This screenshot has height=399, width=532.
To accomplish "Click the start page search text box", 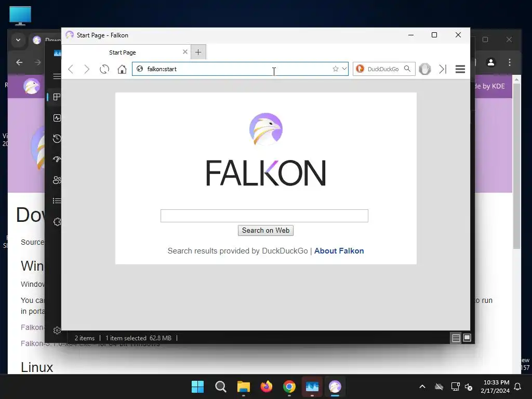I will coord(264,216).
